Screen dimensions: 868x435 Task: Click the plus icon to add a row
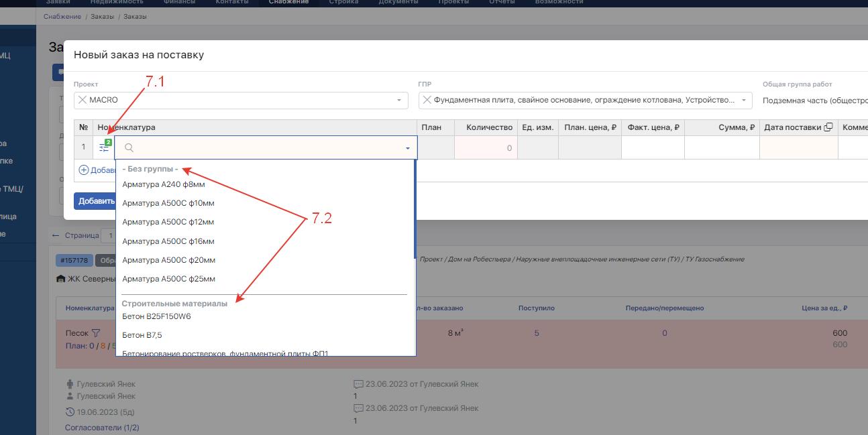pos(84,170)
